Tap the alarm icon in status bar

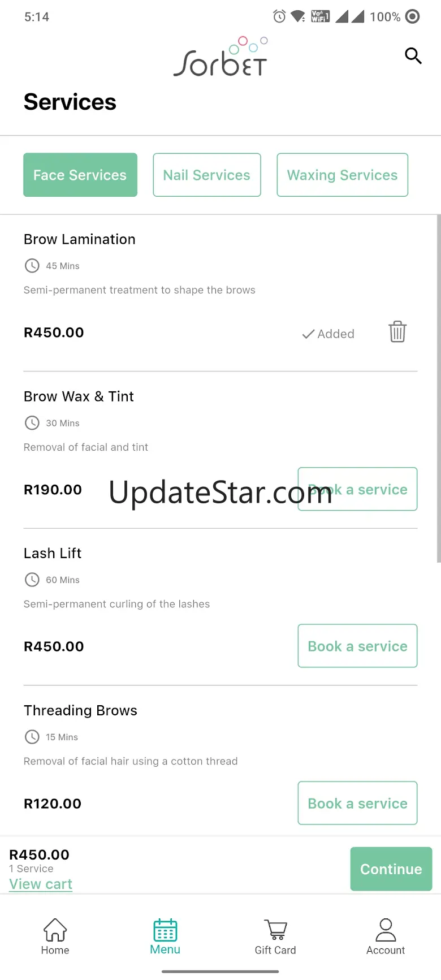tap(279, 16)
